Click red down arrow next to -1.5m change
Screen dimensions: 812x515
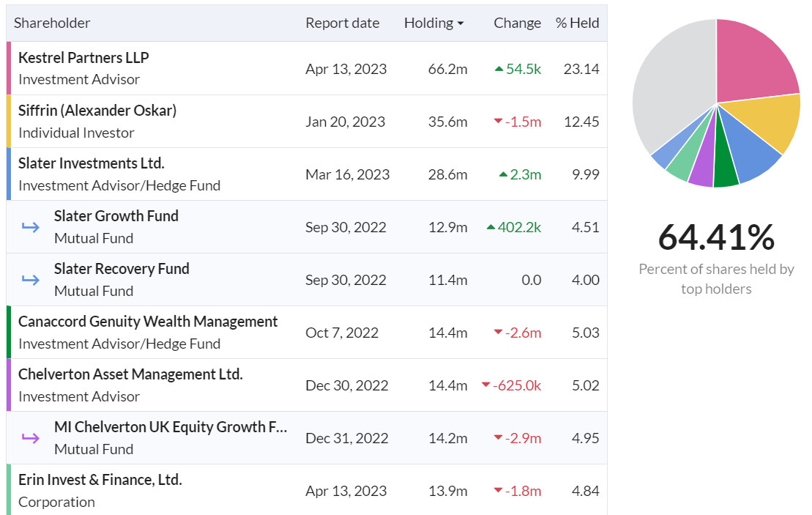(498, 121)
